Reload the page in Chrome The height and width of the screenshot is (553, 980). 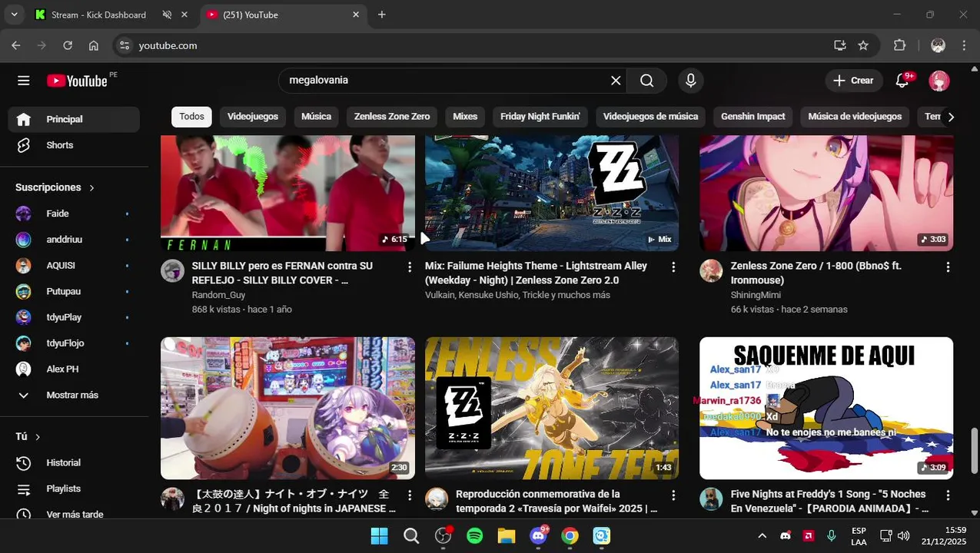click(68, 45)
